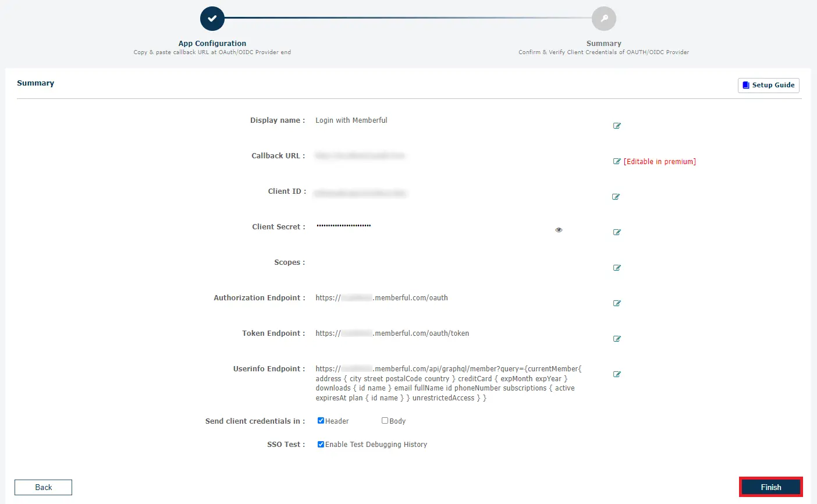This screenshot has height=504, width=817.
Task: Click the blurred Callback URL value
Action: [360, 155]
